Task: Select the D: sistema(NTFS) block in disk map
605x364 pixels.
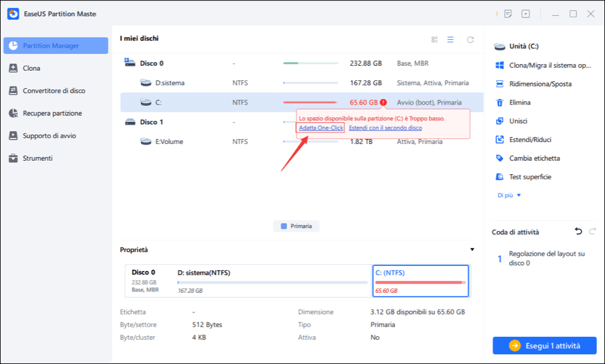Action: point(272,281)
